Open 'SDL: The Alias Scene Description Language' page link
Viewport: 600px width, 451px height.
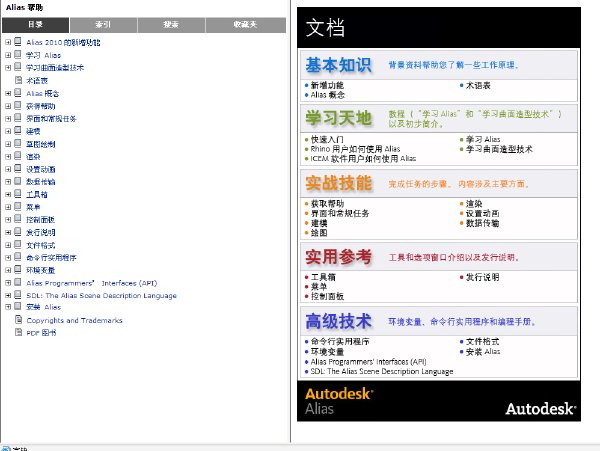tap(382, 371)
